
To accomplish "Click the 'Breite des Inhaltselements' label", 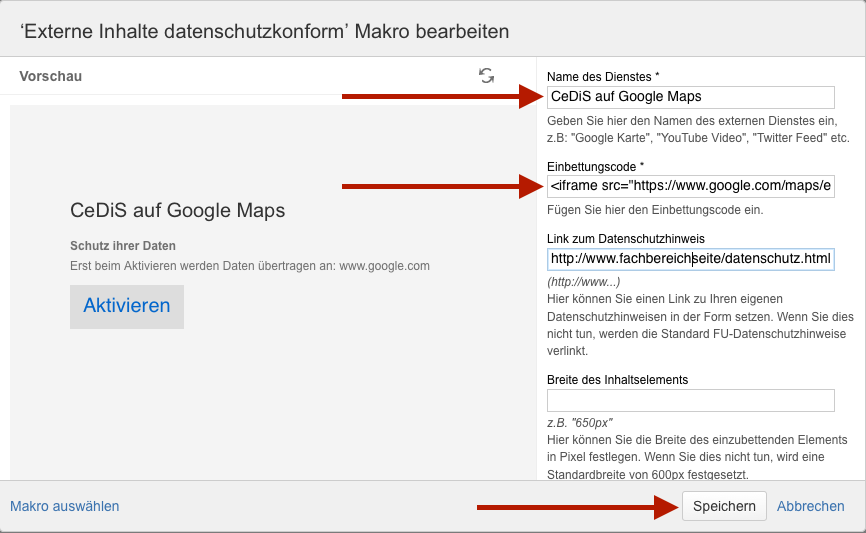I will (x=617, y=380).
